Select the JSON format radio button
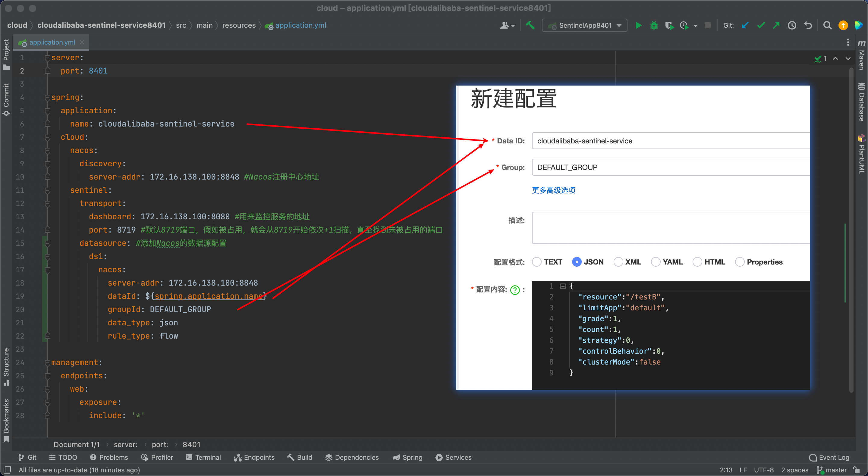Image resolution: width=868 pixels, height=476 pixels. point(577,262)
